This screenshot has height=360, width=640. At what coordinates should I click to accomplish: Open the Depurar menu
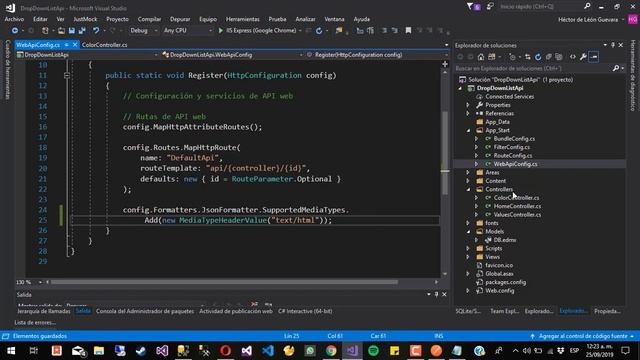coord(180,19)
